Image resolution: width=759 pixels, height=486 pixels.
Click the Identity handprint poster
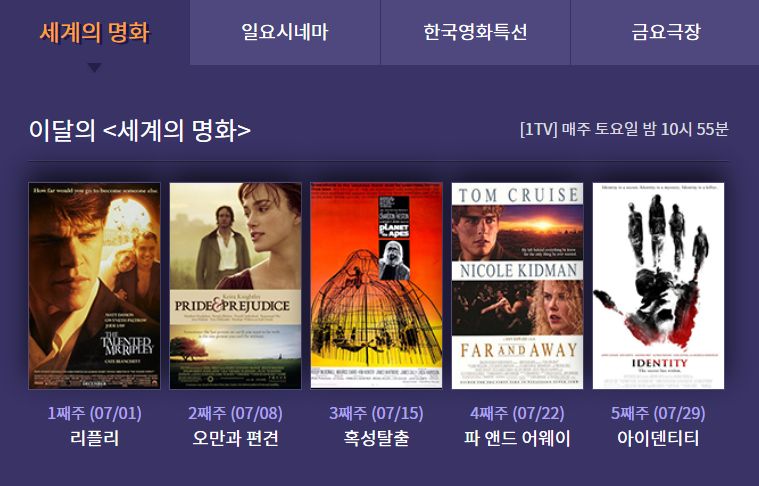[x=658, y=286]
